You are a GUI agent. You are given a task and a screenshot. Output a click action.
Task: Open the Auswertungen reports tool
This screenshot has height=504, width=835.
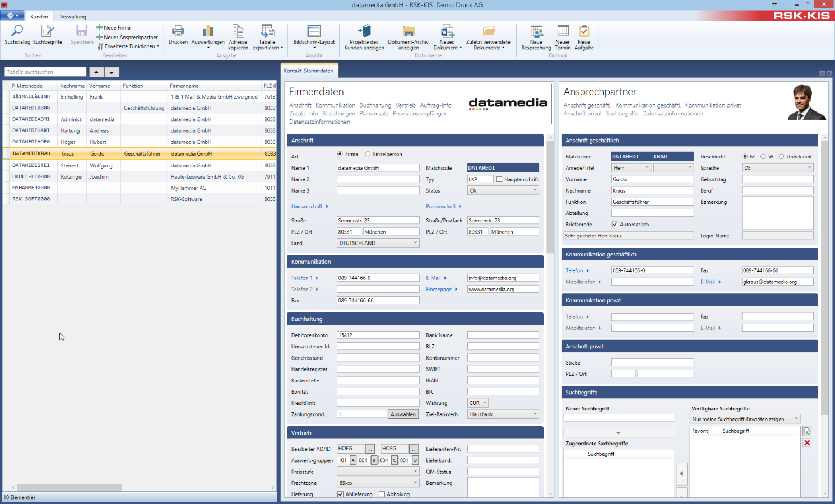pos(208,35)
